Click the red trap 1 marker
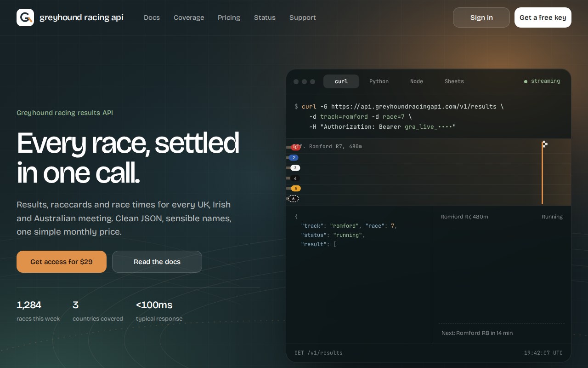Screen dimensions: 588x368 pyautogui.click(x=295, y=147)
